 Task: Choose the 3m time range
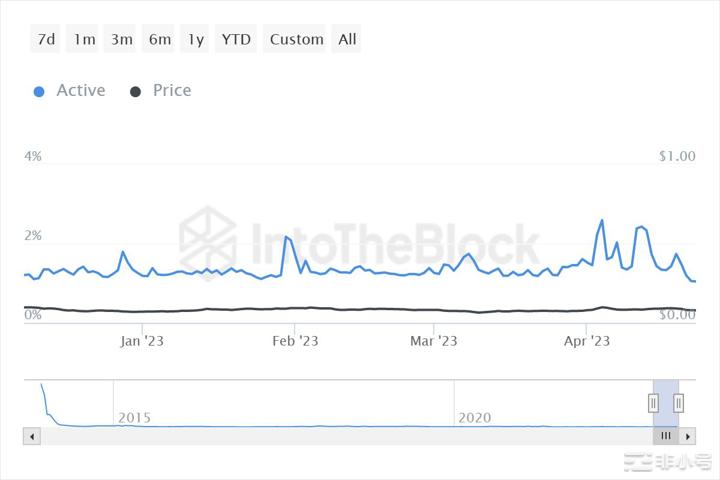click(122, 39)
